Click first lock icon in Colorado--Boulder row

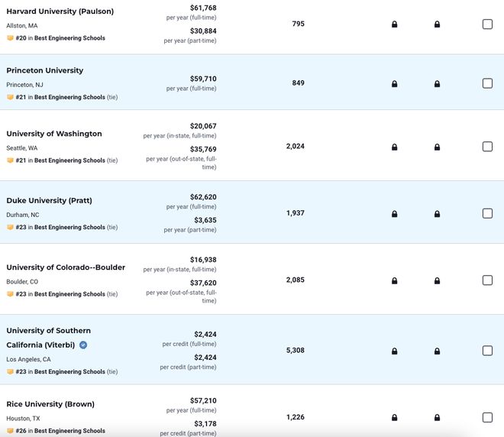(x=394, y=280)
